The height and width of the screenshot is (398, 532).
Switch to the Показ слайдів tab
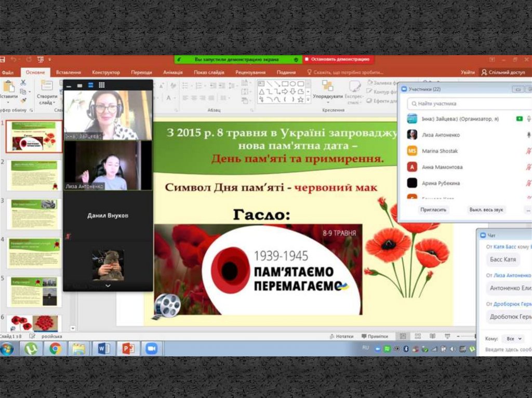[209, 72]
